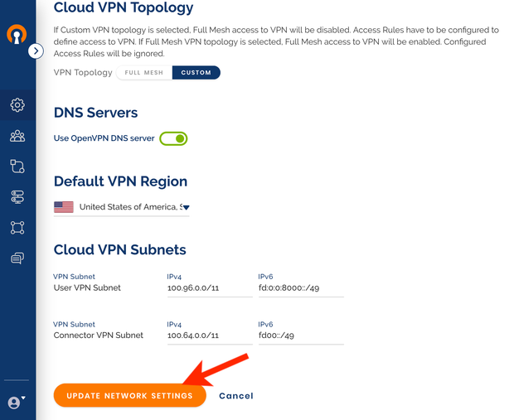
Task: Open the Users group icon in the sidebar
Action: tap(17, 136)
